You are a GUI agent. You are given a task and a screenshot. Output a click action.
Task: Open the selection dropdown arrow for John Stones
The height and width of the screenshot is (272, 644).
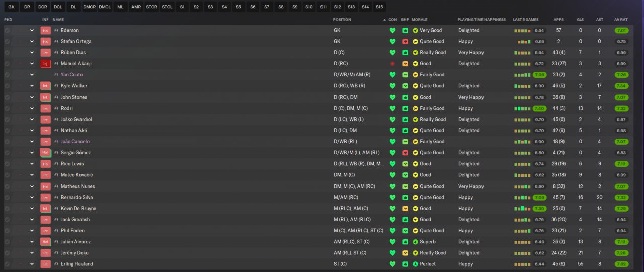(32, 97)
